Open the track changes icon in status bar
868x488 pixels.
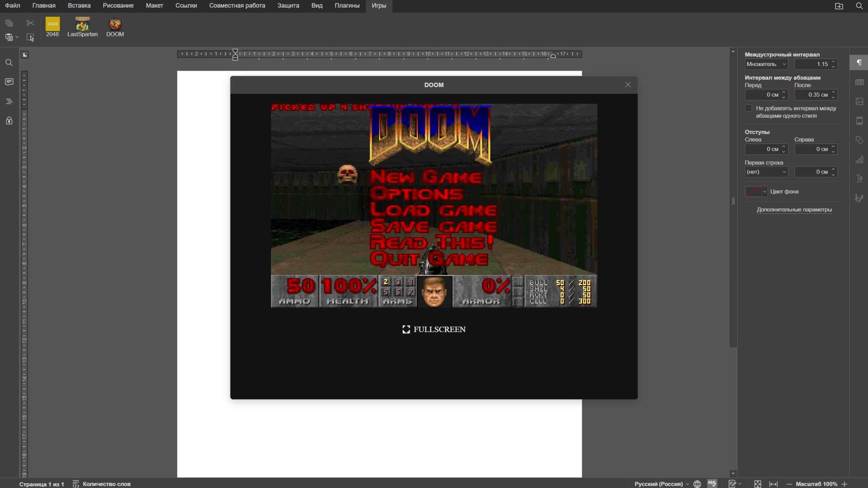[x=733, y=484]
